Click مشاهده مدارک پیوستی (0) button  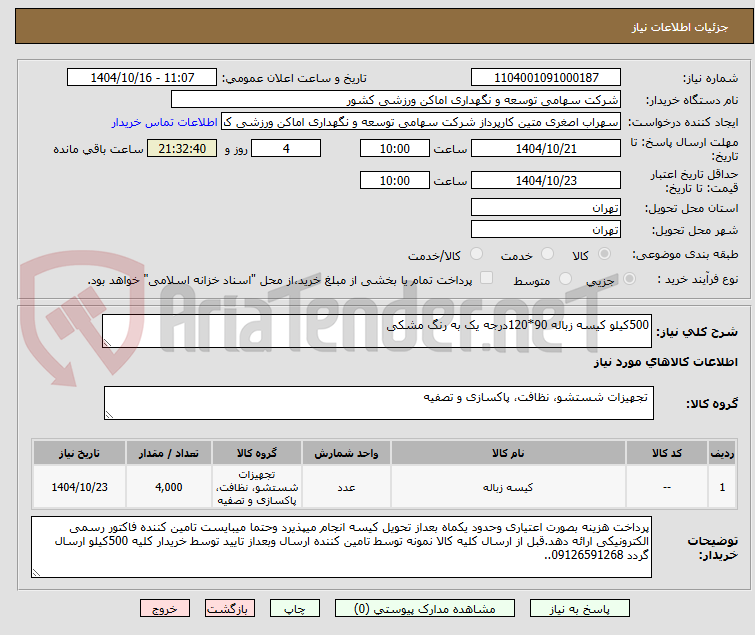[x=425, y=609]
